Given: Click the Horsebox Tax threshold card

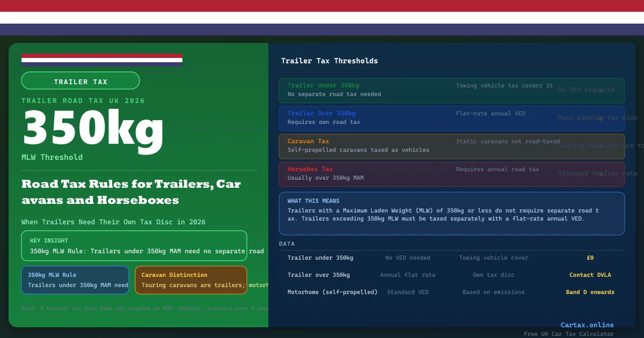Looking at the screenshot, I should tap(451, 174).
